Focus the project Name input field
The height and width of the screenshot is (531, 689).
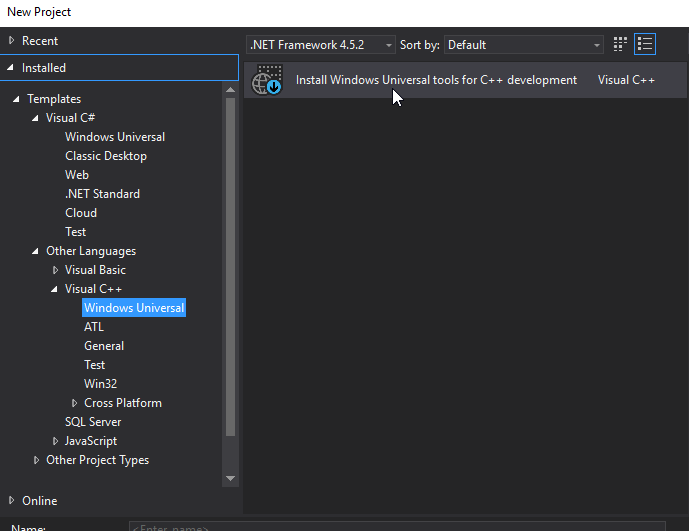coord(397,526)
